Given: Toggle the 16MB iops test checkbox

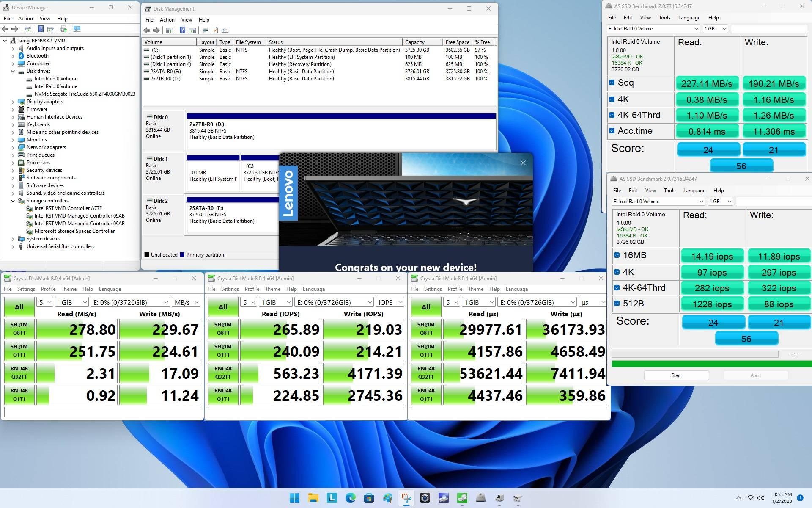Looking at the screenshot, I should tap(617, 255).
